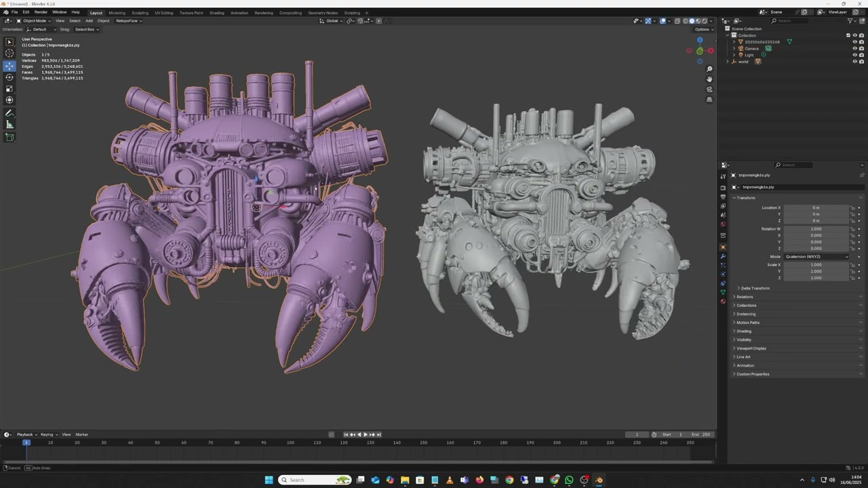Select the Add Cube tool

point(9,138)
